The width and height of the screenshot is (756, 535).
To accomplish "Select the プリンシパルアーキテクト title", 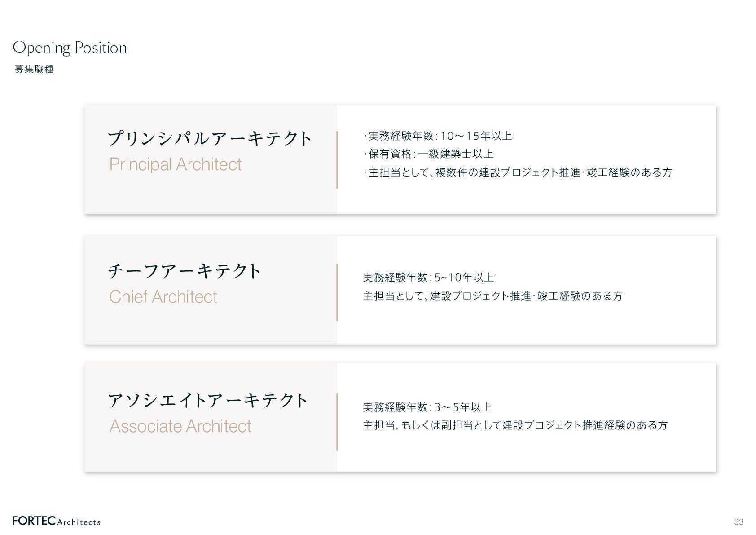I will [209, 138].
